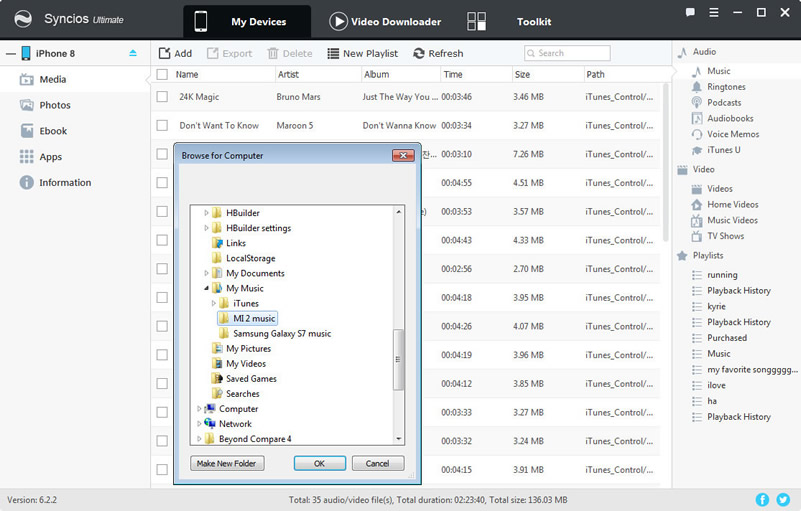Screen dimensions: 801x511
Task: Click the folder tree scrollbar thumb
Action: [398, 360]
